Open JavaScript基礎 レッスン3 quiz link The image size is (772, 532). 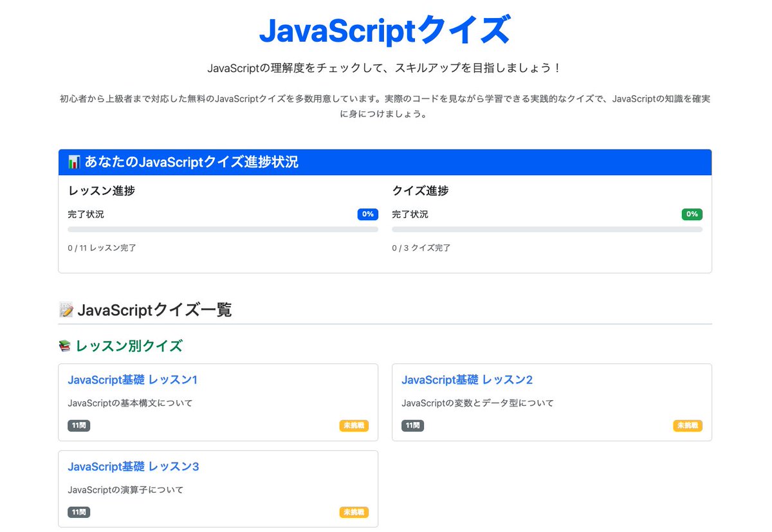click(133, 466)
